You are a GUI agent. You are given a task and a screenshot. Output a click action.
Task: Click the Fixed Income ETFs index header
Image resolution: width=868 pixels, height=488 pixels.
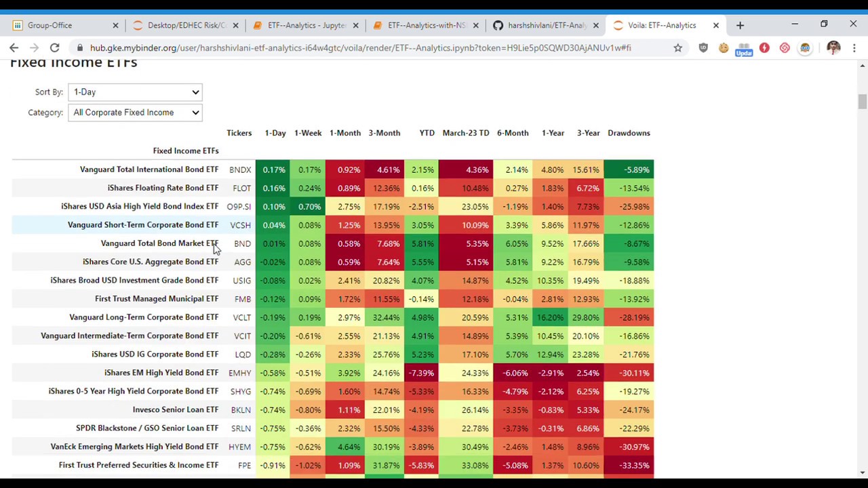[186, 150]
